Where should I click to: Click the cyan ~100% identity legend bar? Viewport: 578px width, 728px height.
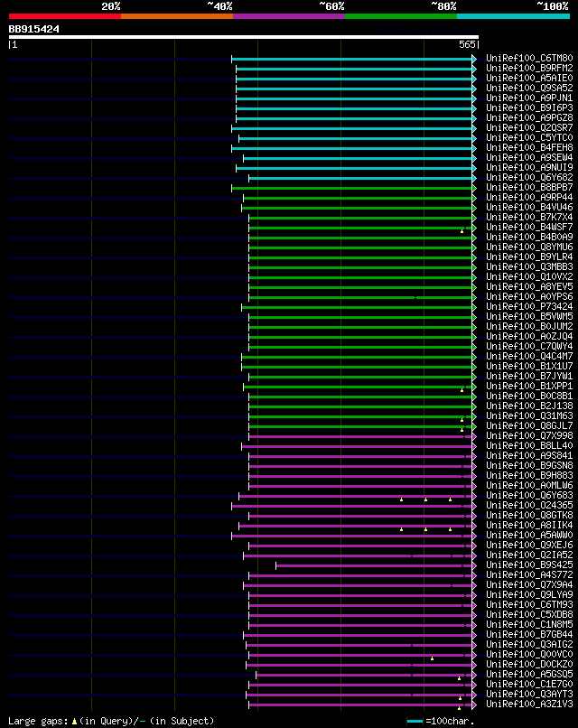point(514,16)
